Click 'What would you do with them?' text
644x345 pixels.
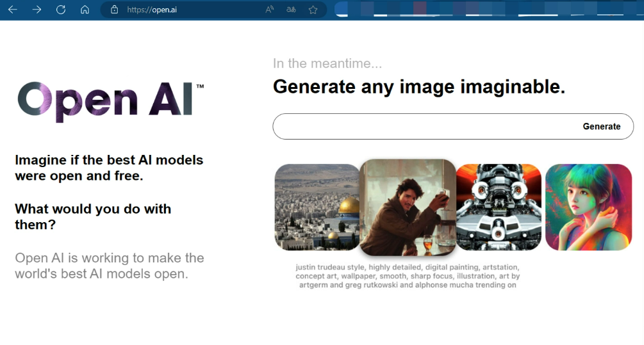tap(93, 216)
